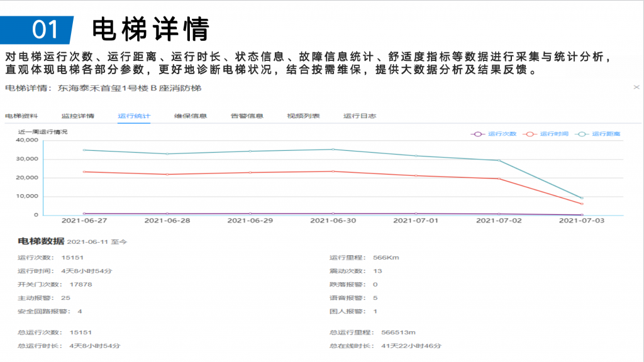The height and width of the screenshot is (362, 644).
Task: Click the 2021-06-27 axis label
Action: [84, 221]
